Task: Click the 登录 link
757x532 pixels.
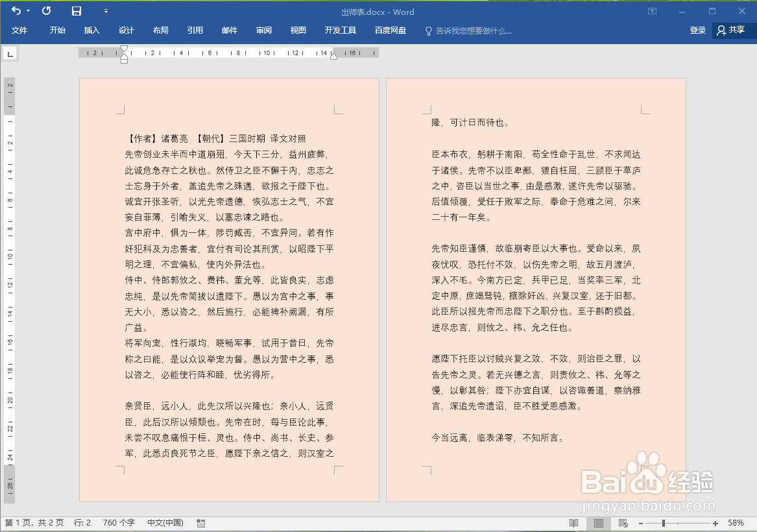Action: 697,30
